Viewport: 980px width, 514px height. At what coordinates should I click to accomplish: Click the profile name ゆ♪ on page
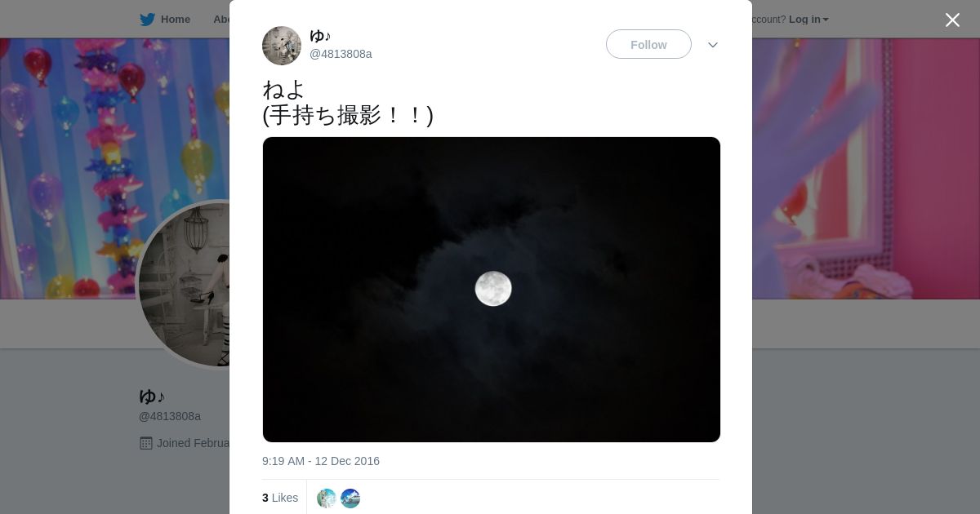(152, 397)
